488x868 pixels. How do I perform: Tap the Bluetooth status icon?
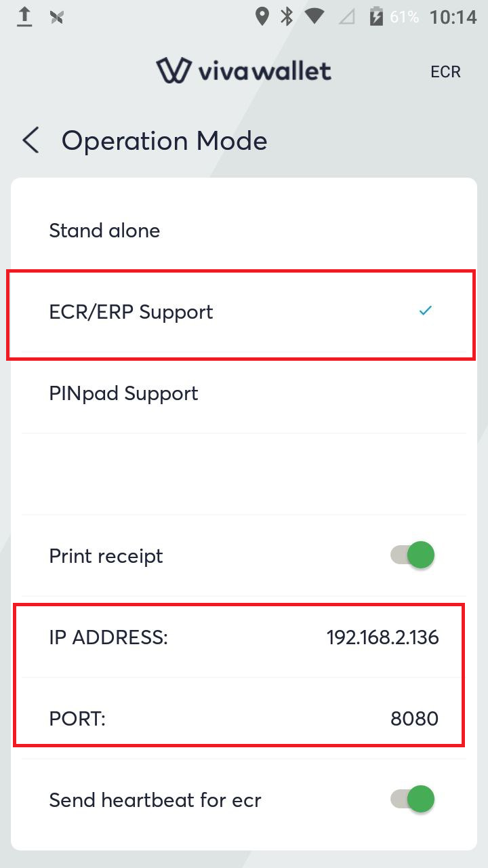(287, 17)
